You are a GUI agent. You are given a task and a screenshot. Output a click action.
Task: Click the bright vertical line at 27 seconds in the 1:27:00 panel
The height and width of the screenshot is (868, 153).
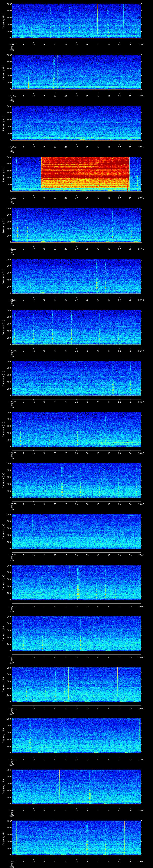pos(70,582)
